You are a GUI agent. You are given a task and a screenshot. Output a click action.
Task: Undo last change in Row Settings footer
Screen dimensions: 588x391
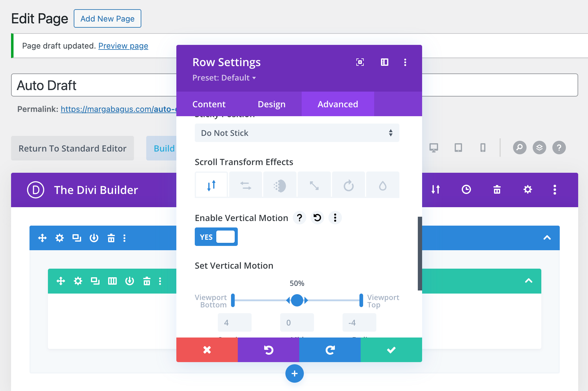[269, 350]
